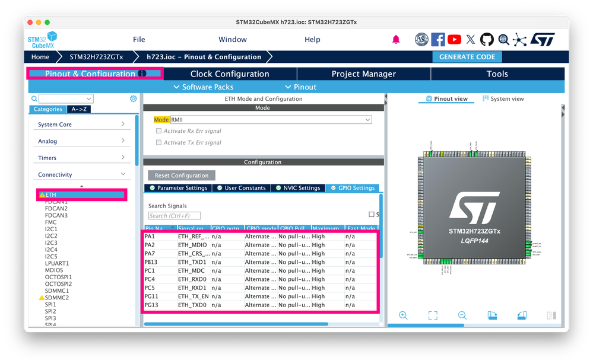Click the pink notification bell icon
This screenshot has width=593, height=364.
click(396, 39)
